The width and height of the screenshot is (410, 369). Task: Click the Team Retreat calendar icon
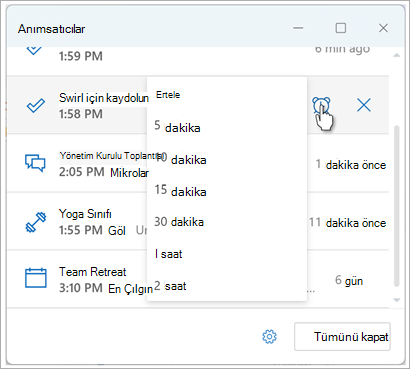coord(36,278)
